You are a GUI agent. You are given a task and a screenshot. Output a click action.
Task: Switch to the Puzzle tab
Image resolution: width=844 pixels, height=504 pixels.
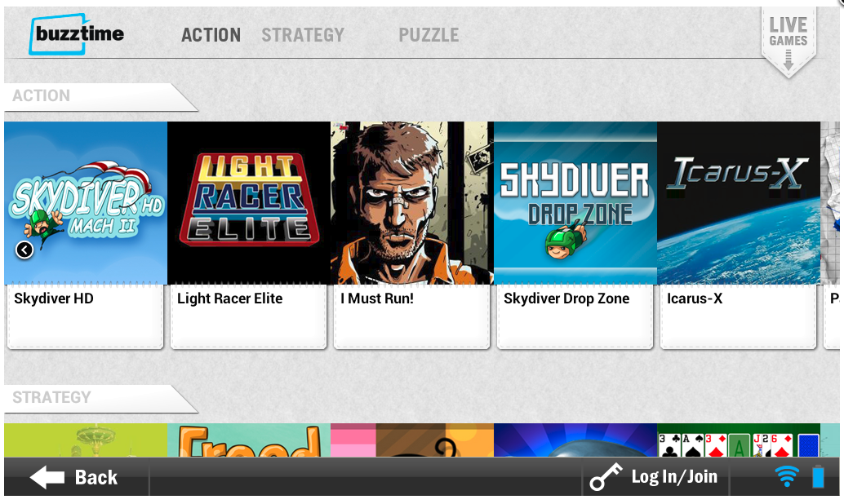point(429,36)
